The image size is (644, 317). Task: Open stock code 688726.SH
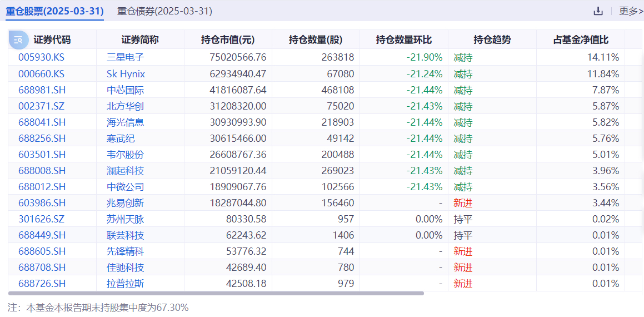tap(42, 283)
